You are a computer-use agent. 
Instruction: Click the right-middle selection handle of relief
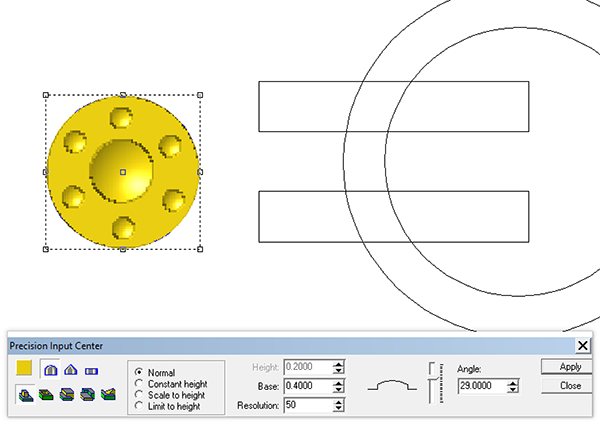point(200,172)
